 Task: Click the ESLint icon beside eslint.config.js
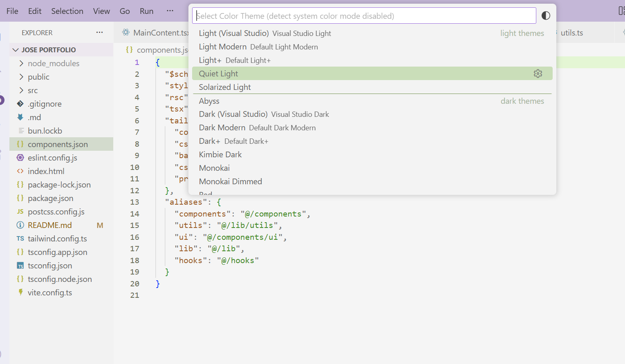[20, 158]
